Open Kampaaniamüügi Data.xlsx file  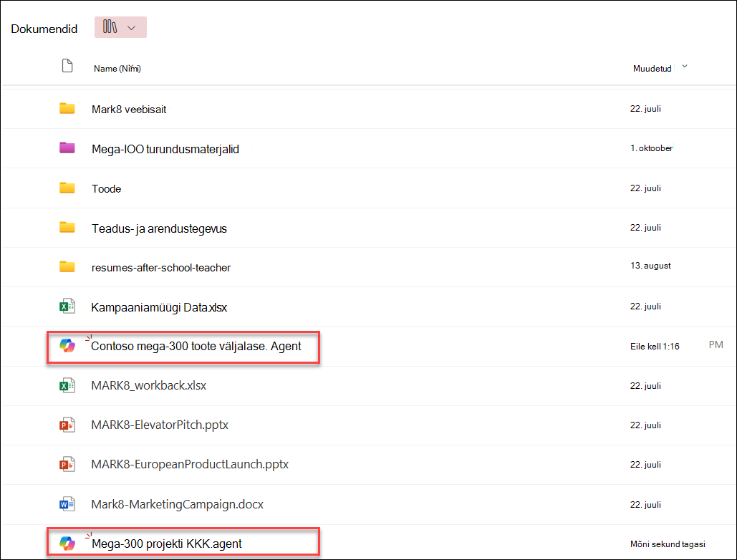[x=159, y=308]
